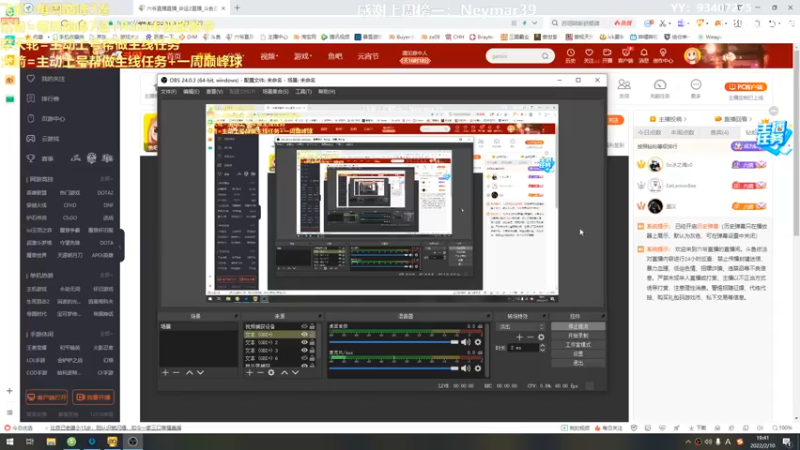Open the browser address bar dropdown arrow

tap(534, 23)
